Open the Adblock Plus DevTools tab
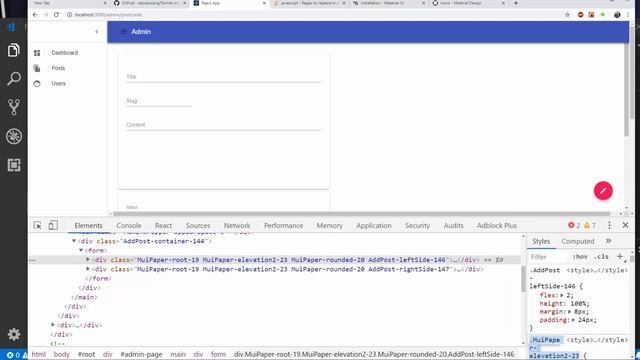The width and height of the screenshot is (640, 360). coord(497,225)
